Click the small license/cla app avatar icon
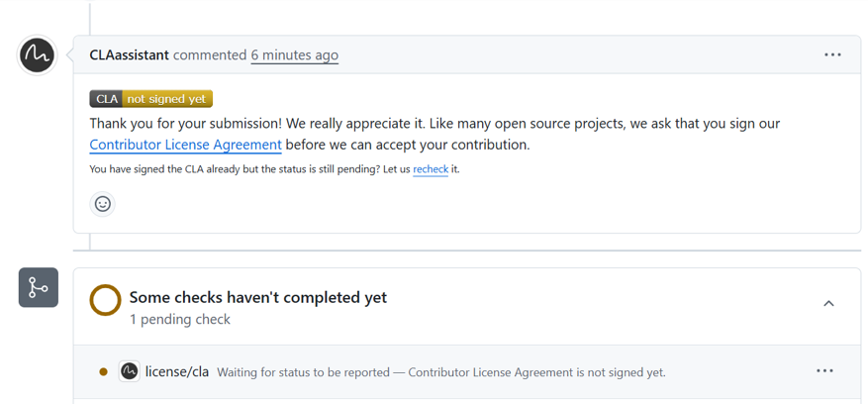This screenshot has width=868, height=404. click(129, 371)
